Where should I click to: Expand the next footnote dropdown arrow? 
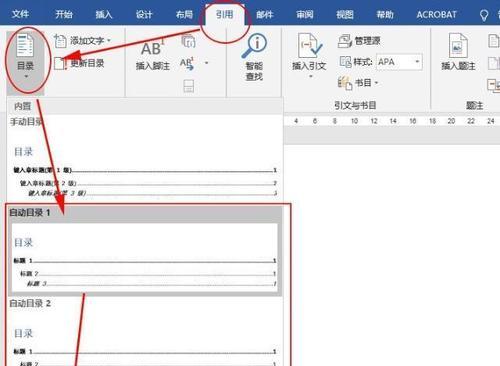[x=206, y=63]
